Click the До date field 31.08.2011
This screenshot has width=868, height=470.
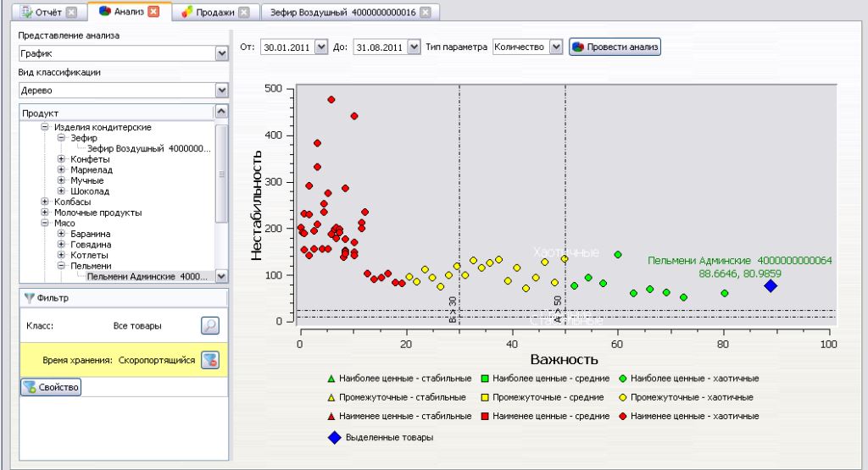380,47
